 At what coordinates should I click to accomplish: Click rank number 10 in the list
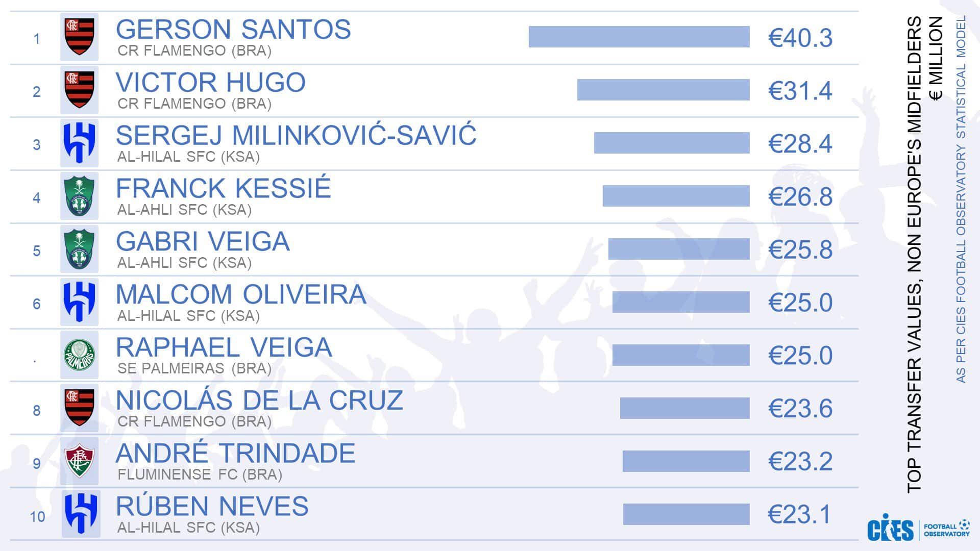point(37,517)
